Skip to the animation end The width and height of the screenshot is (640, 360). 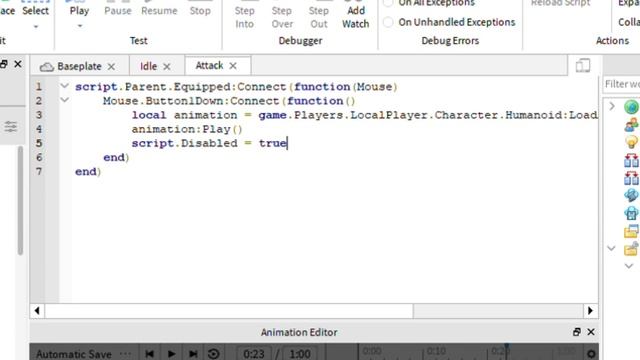click(193, 353)
